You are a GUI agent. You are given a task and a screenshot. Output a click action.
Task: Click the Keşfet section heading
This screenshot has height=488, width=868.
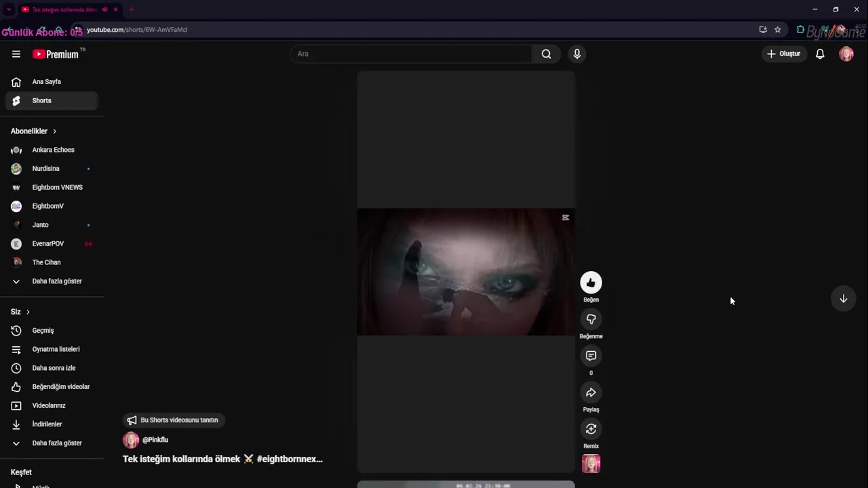pyautogui.click(x=21, y=472)
